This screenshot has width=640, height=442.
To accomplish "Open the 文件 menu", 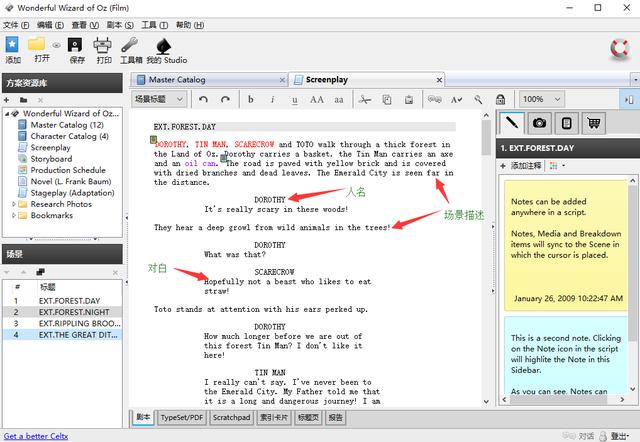I will 16,25.
